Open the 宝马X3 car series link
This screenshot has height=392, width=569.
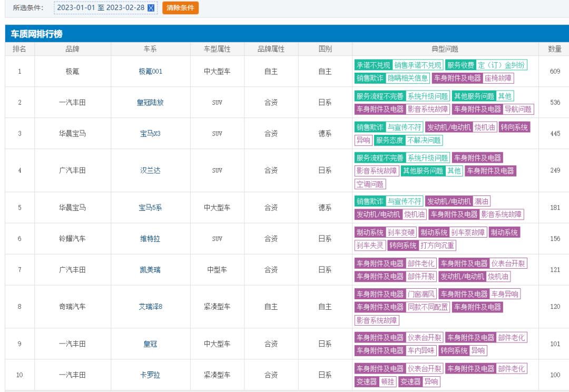coord(150,134)
